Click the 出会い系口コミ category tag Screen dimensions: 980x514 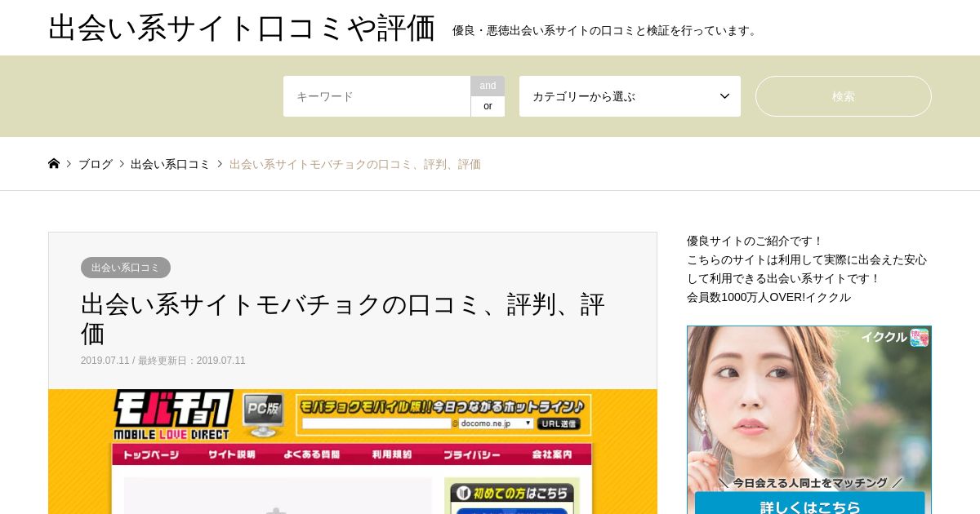tap(126, 268)
